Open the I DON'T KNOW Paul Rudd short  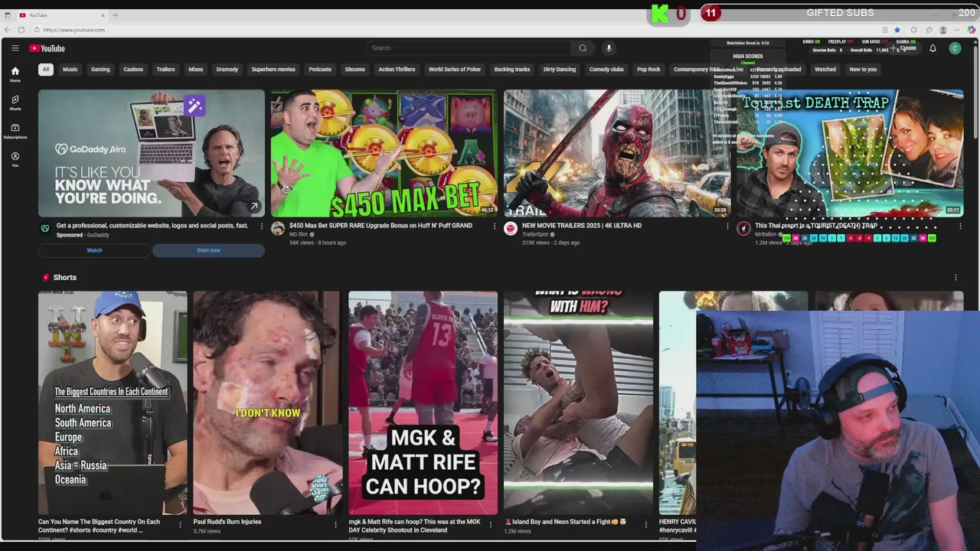click(x=268, y=403)
